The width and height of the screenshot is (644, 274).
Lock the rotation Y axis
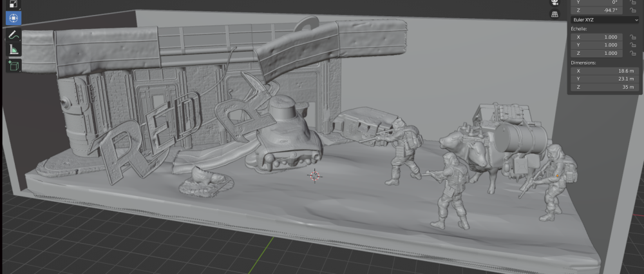pos(633,2)
